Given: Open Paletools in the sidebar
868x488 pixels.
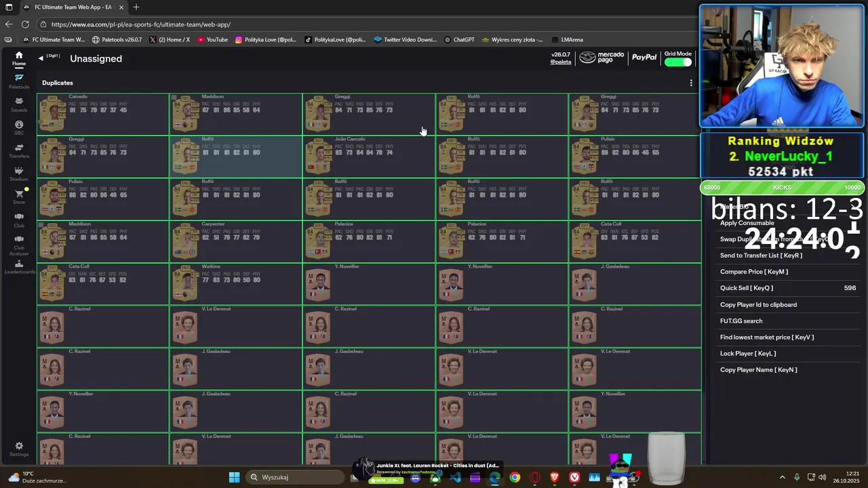Looking at the screenshot, I should [19, 81].
